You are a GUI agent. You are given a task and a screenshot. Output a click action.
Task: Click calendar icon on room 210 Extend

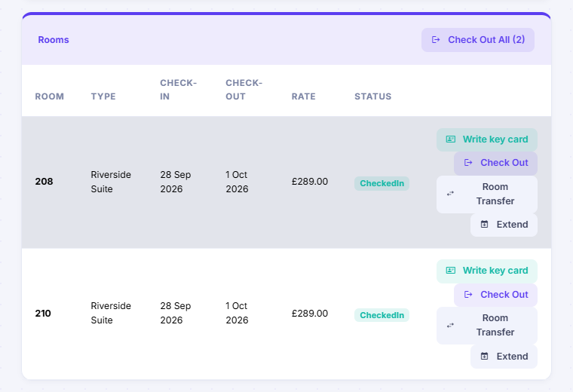[484, 357]
